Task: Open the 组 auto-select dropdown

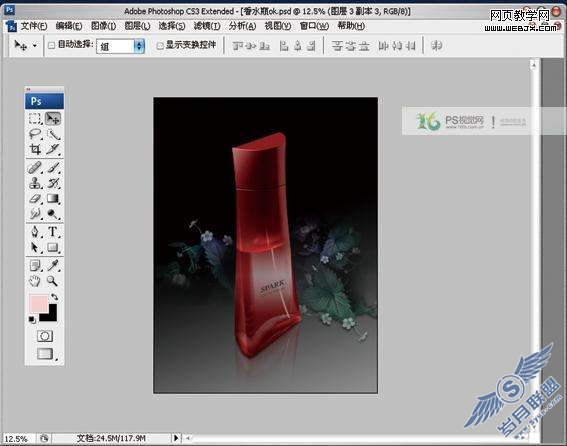Action: [121, 46]
